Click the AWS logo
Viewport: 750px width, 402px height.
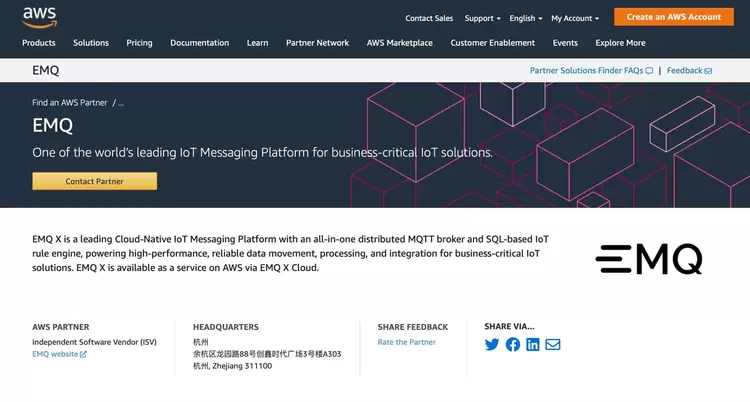[40, 17]
